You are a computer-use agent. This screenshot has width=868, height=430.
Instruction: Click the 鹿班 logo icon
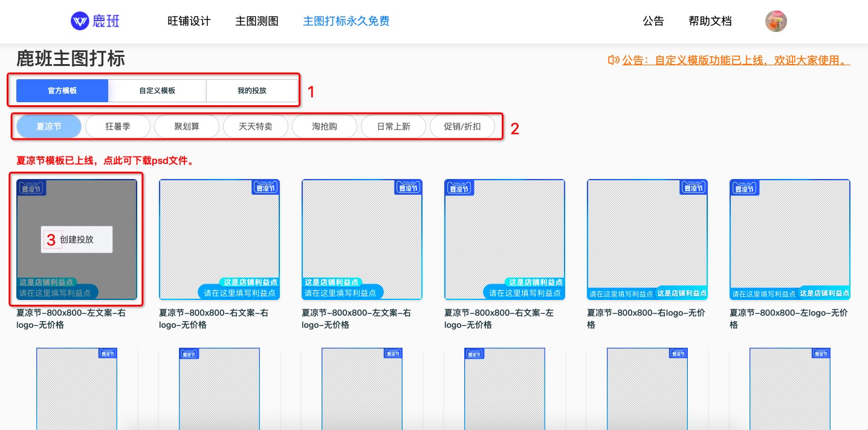click(80, 21)
